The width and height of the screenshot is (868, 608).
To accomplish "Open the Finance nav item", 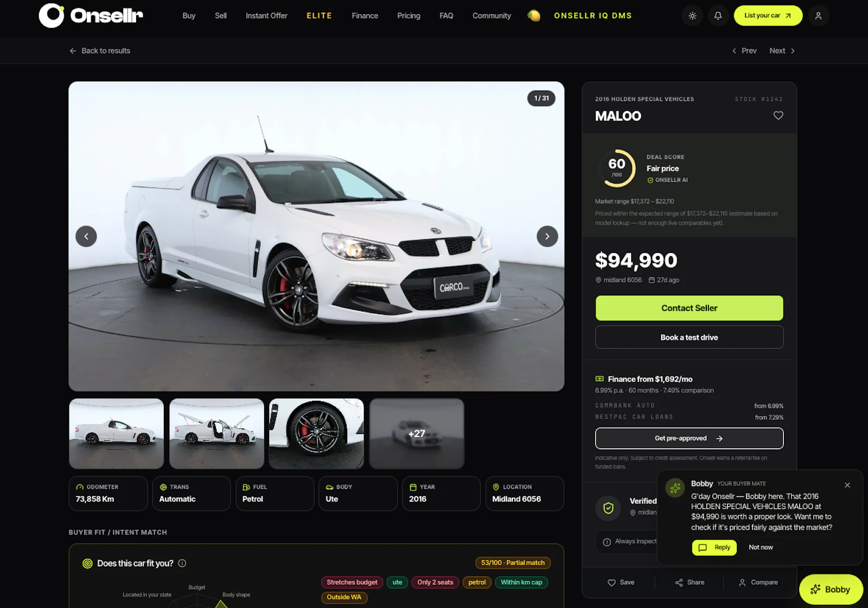I will 365,16.
